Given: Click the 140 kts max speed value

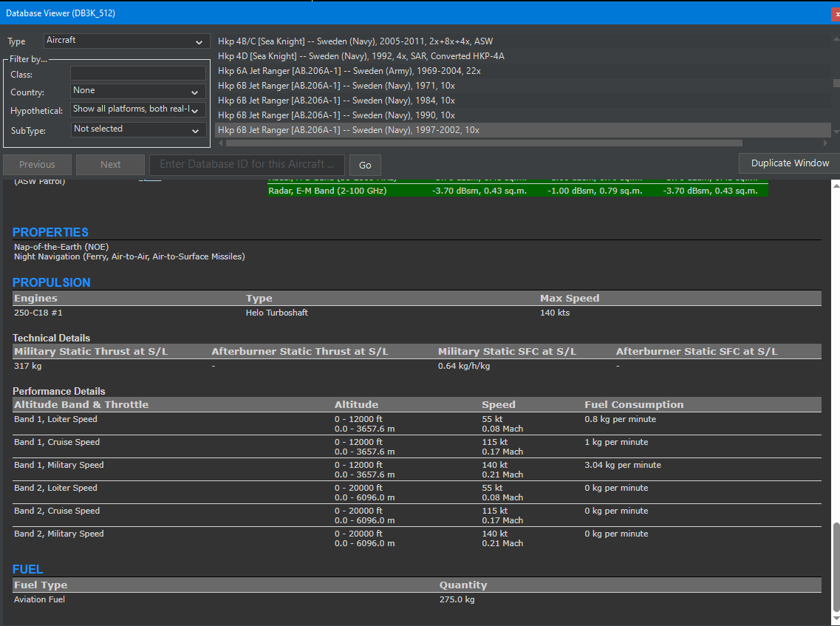Looking at the screenshot, I should point(555,313).
